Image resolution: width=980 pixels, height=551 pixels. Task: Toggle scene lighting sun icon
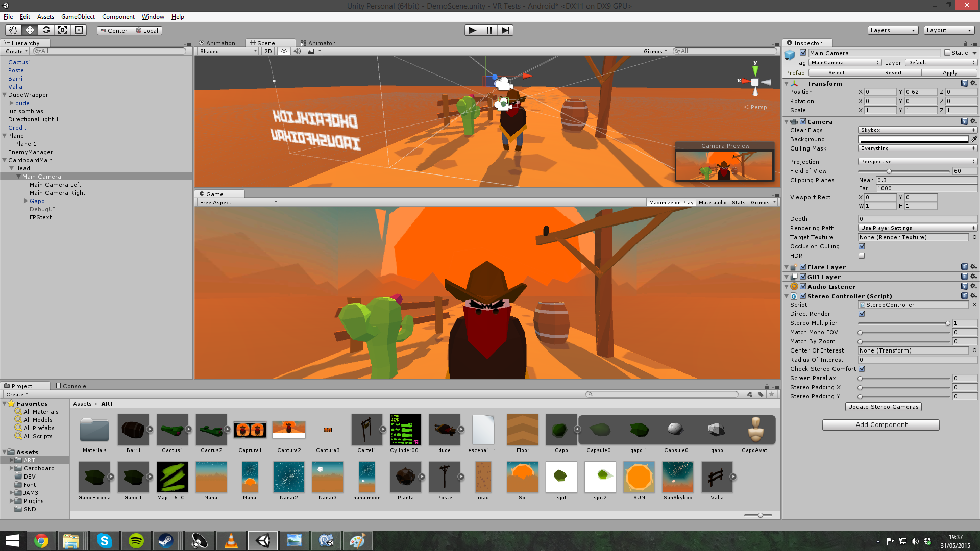tap(284, 51)
